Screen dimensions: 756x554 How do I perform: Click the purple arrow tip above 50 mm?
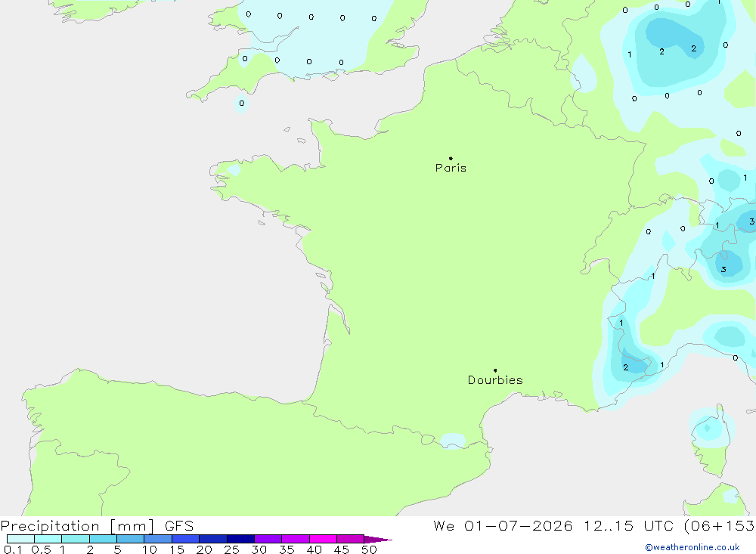(378, 539)
